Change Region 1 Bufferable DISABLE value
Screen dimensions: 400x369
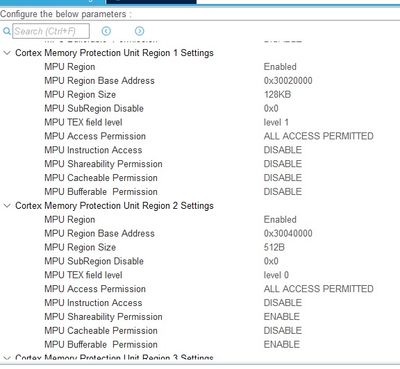pos(283,192)
